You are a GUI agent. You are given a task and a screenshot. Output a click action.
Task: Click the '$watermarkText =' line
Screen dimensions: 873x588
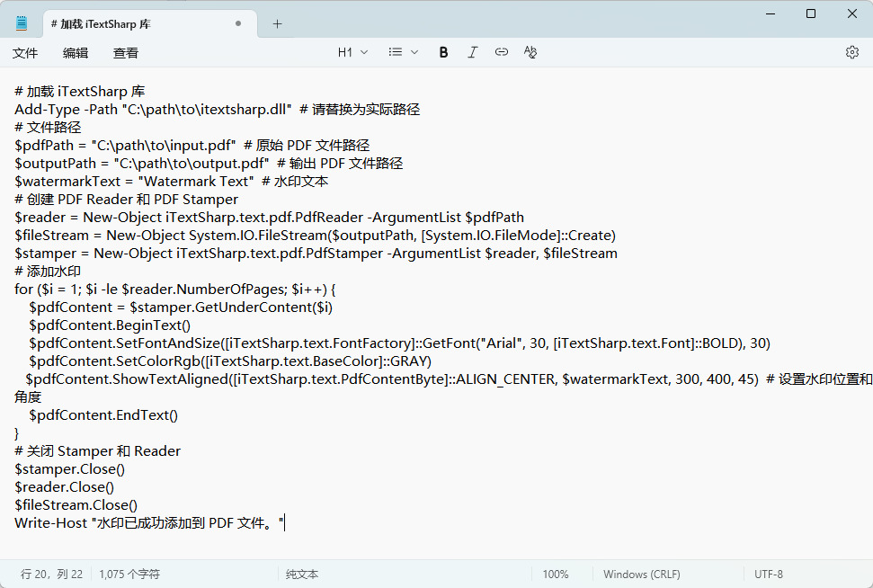172,182
